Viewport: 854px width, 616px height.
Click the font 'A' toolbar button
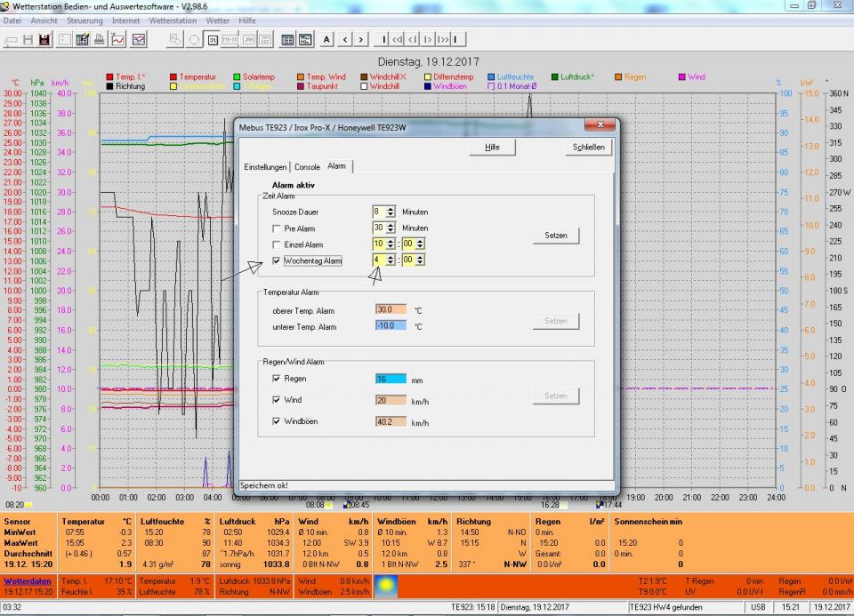[326, 39]
